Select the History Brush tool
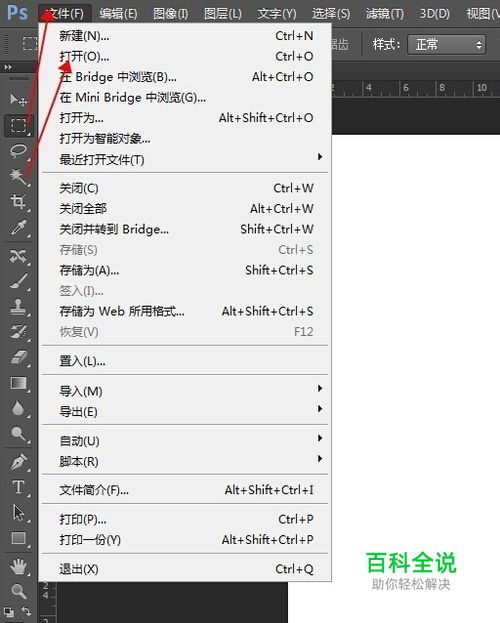The height and width of the screenshot is (623, 500). coord(18,332)
